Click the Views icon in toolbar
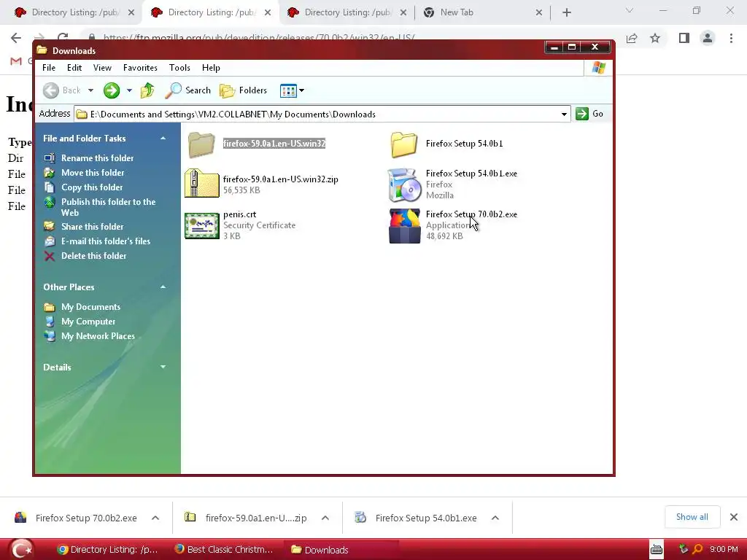The image size is (747, 560). click(288, 90)
